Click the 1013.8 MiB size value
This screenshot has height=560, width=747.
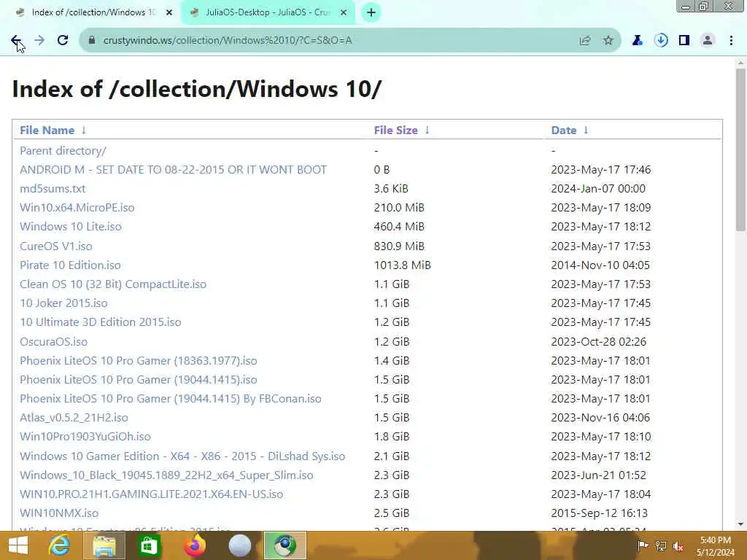pos(402,265)
